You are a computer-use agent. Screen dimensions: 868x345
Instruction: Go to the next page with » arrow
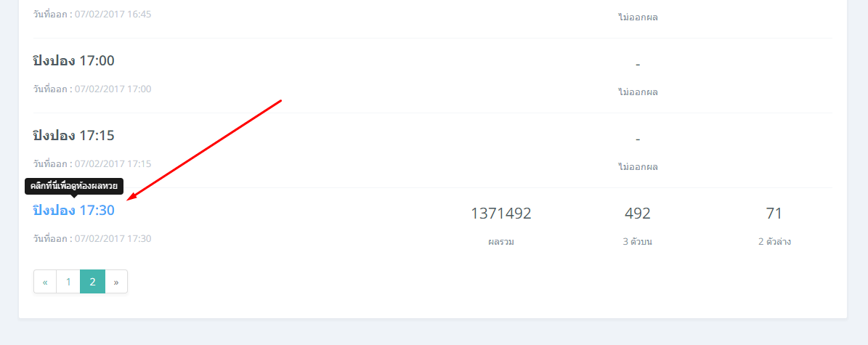click(x=116, y=282)
